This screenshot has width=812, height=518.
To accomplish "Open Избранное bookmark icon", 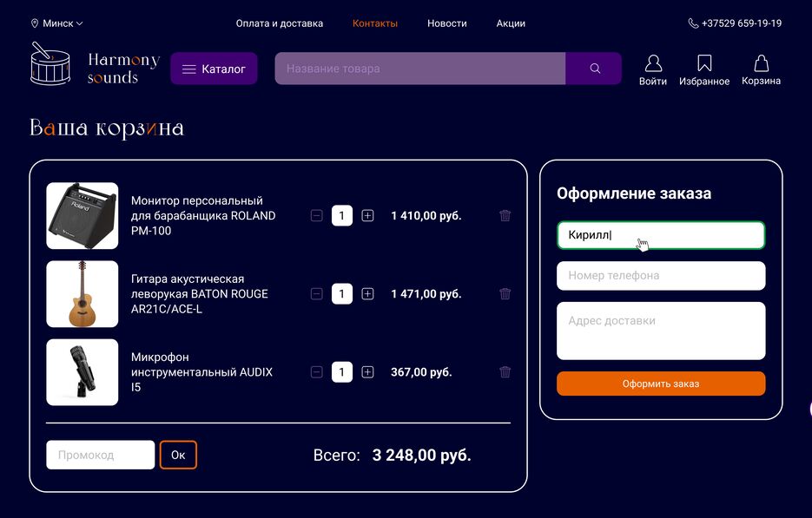I will [704, 63].
